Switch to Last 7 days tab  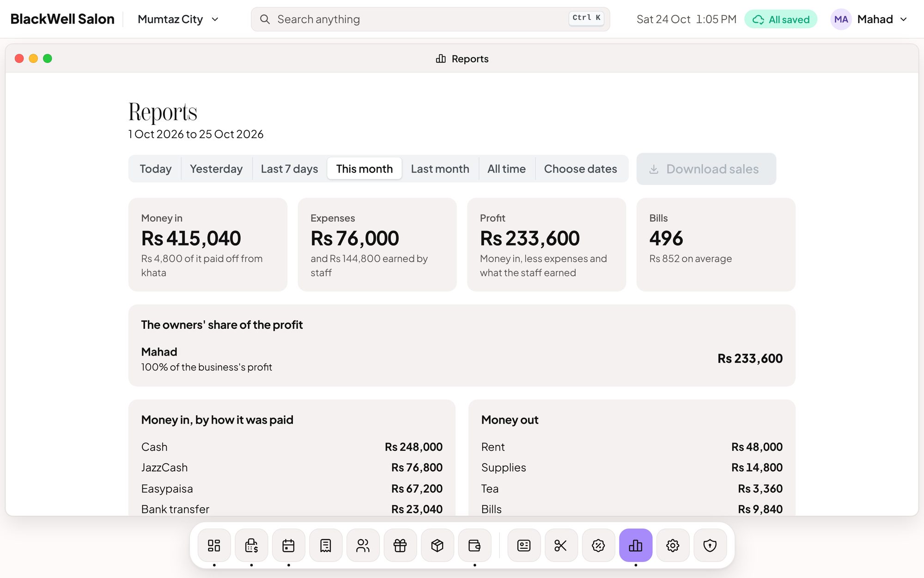[289, 169]
